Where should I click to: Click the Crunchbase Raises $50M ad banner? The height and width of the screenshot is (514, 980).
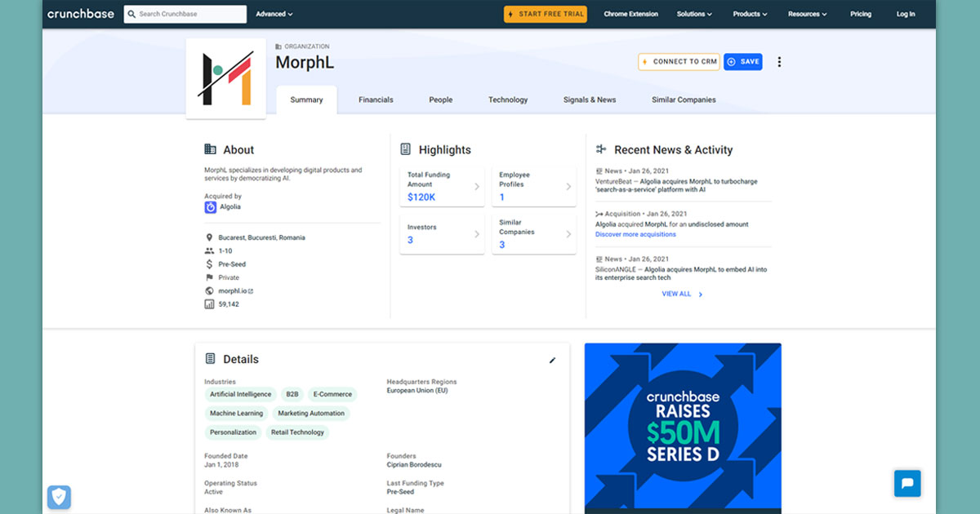683,428
